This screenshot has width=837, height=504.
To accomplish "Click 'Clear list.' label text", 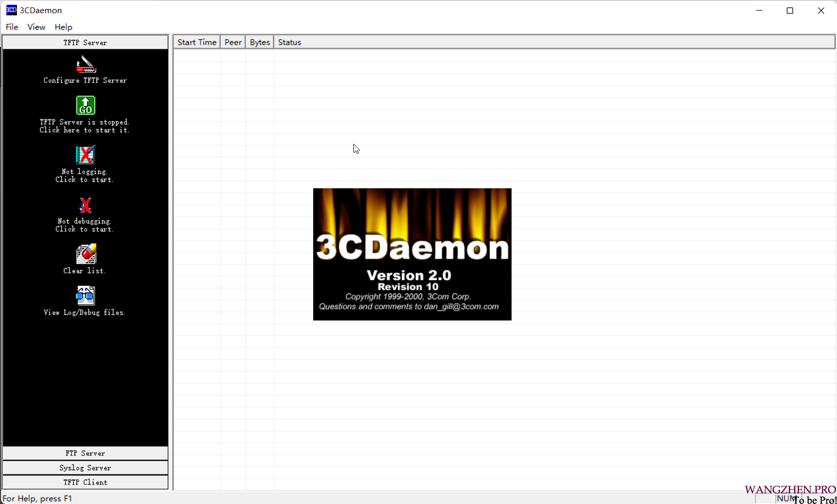I will 85,271.
